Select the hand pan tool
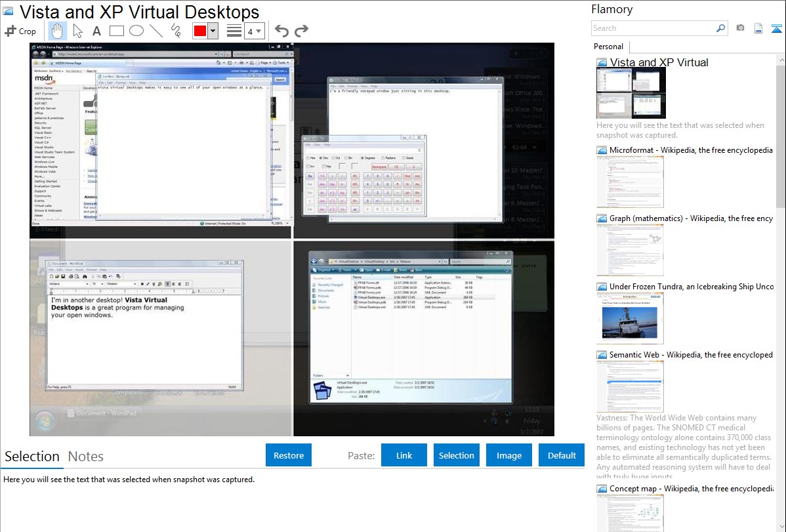The width and height of the screenshot is (786, 532). 57,31
